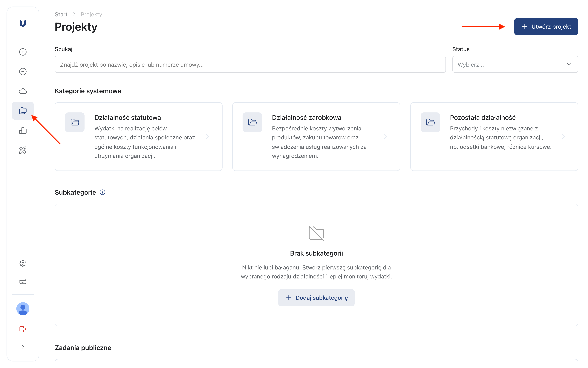Open Pozostała działalność card chevron
The width and height of the screenshot is (588, 368).
(563, 137)
